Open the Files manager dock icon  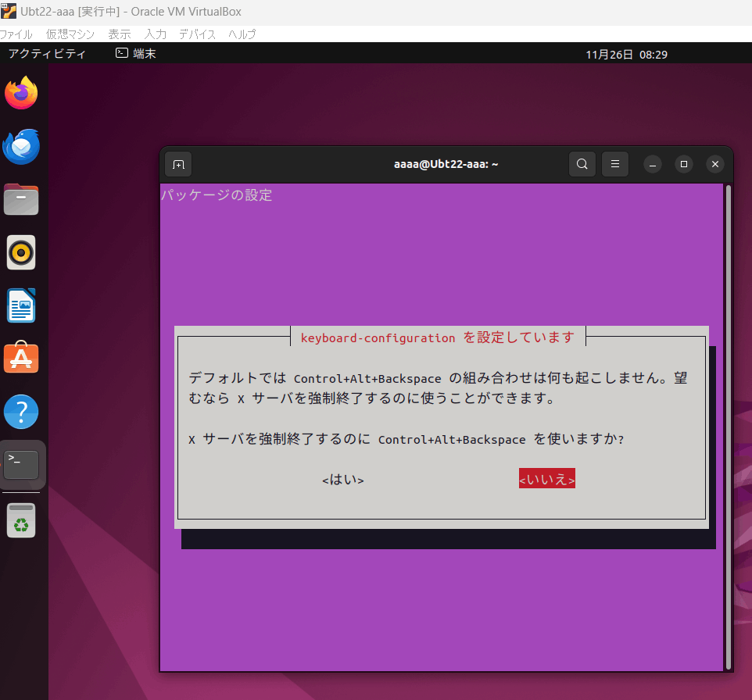[21, 199]
